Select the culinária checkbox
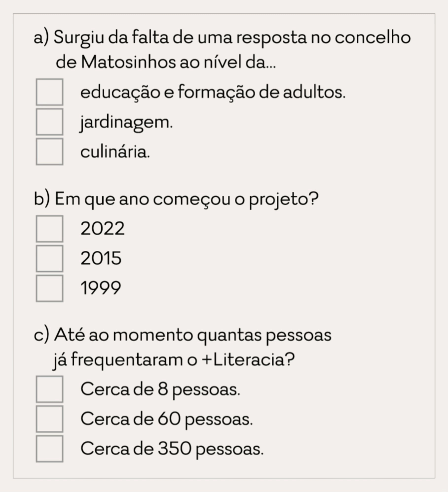The height and width of the screenshot is (492, 448). click(49, 151)
